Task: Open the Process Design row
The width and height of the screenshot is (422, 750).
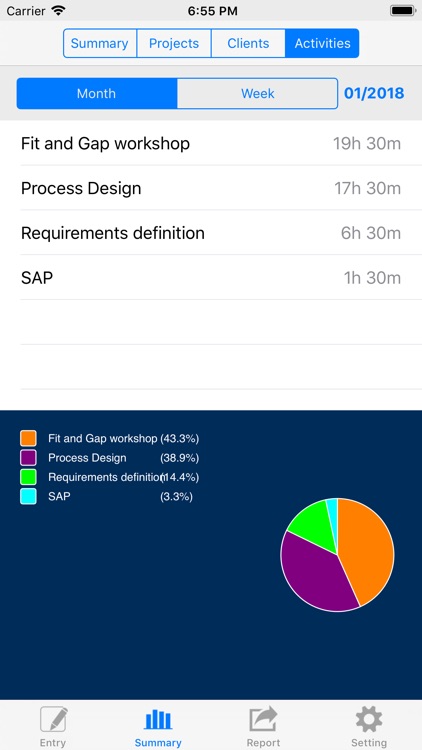Action: 211,188
